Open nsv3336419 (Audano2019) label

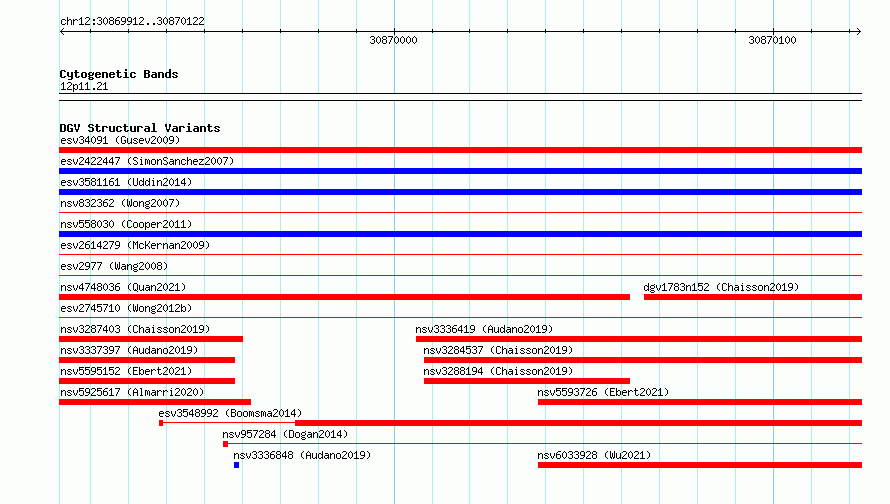484,329
